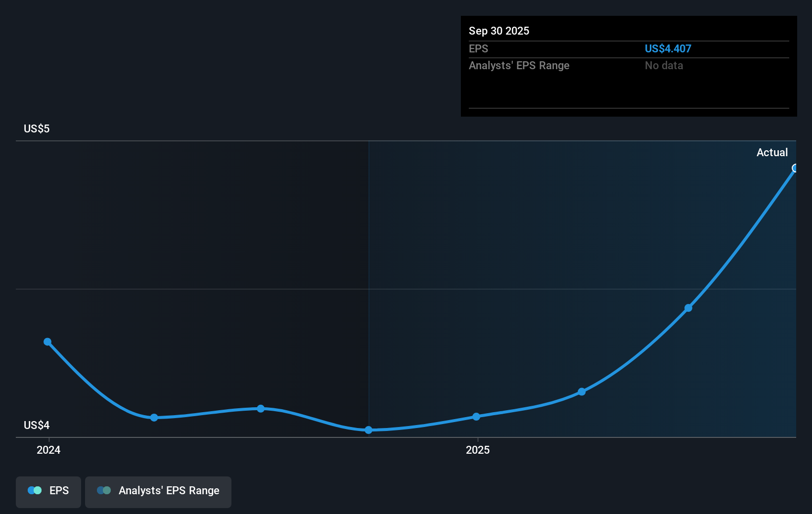Image resolution: width=812 pixels, height=514 pixels.
Task: Select the first EPS data point at 2024
Action: 47,342
